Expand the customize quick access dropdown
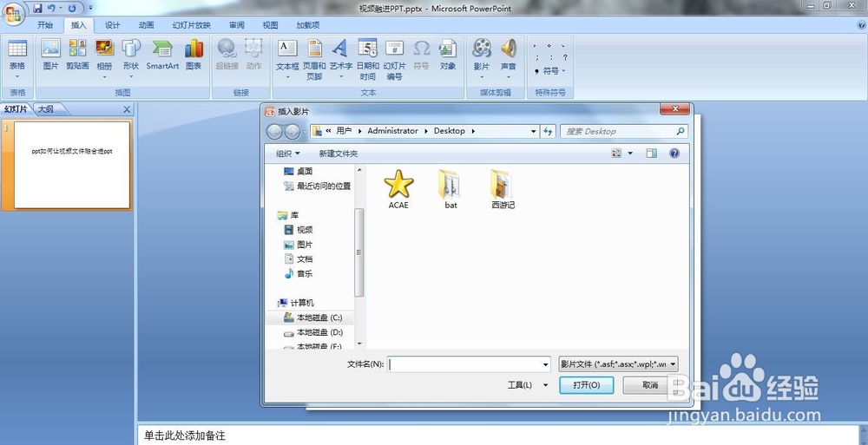The image size is (868, 445). (90, 8)
